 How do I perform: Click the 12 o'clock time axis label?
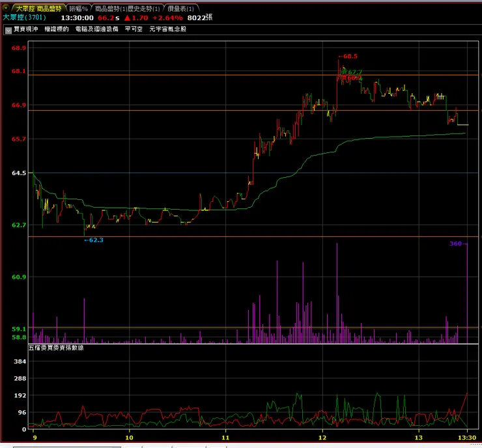pos(322,438)
